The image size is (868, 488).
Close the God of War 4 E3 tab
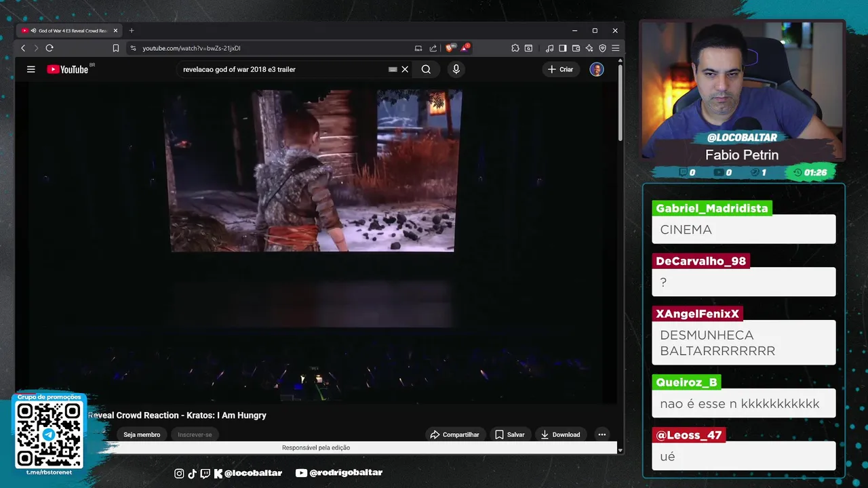[x=115, y=30]
